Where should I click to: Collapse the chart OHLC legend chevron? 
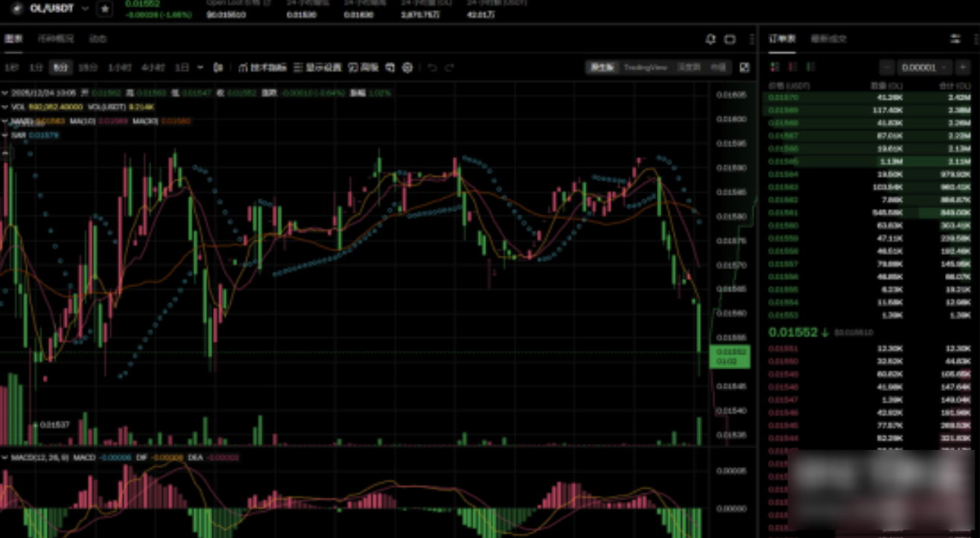tap(5, 93)
